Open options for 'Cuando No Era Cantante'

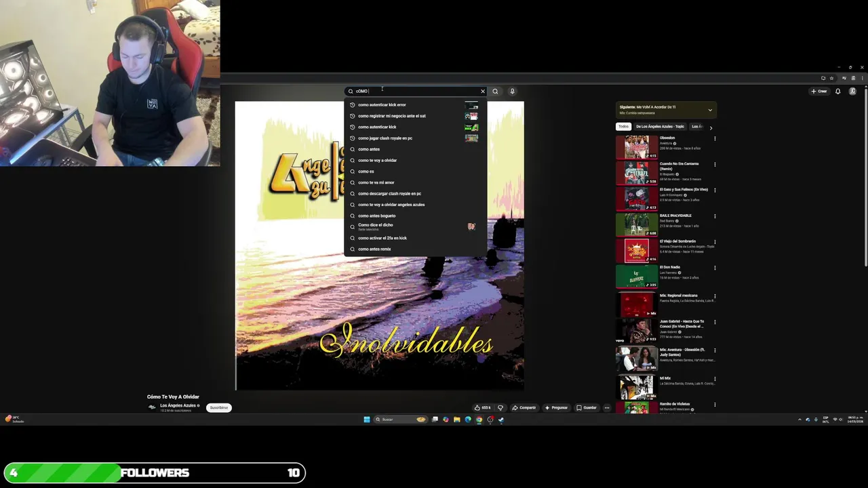(x=715, y=165)
